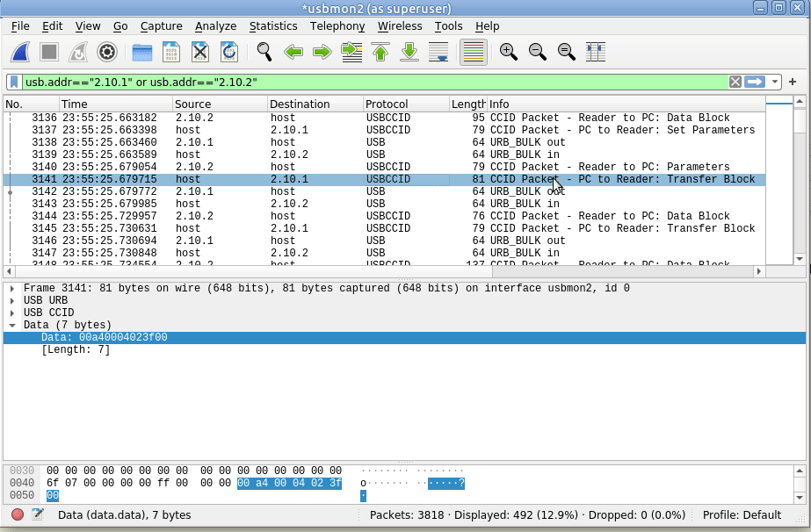Restart the current capture
This screenshot has height=532, width=811.
[x=78, y=52]
